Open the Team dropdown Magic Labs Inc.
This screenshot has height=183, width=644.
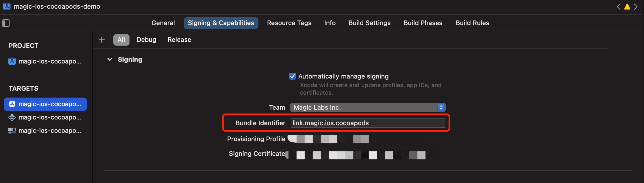click(x=368, y=107)
